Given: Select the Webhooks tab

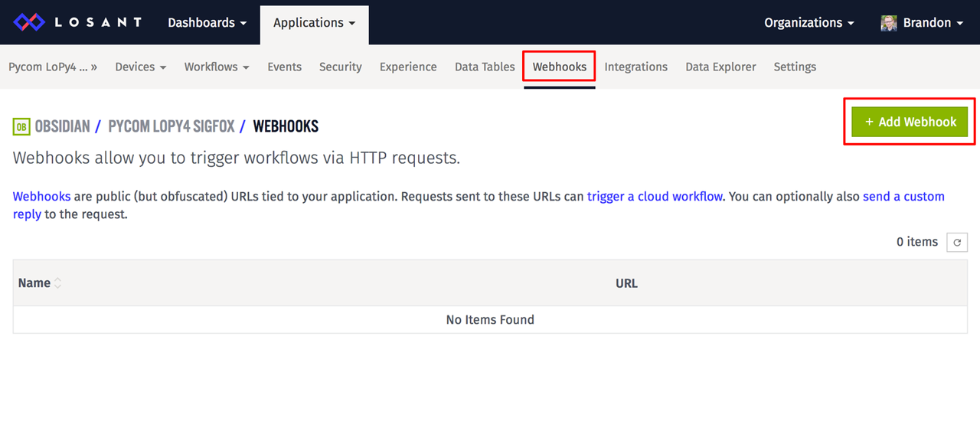Looking at the screenshot, I should pyautogui.click(x=560, y=67).
